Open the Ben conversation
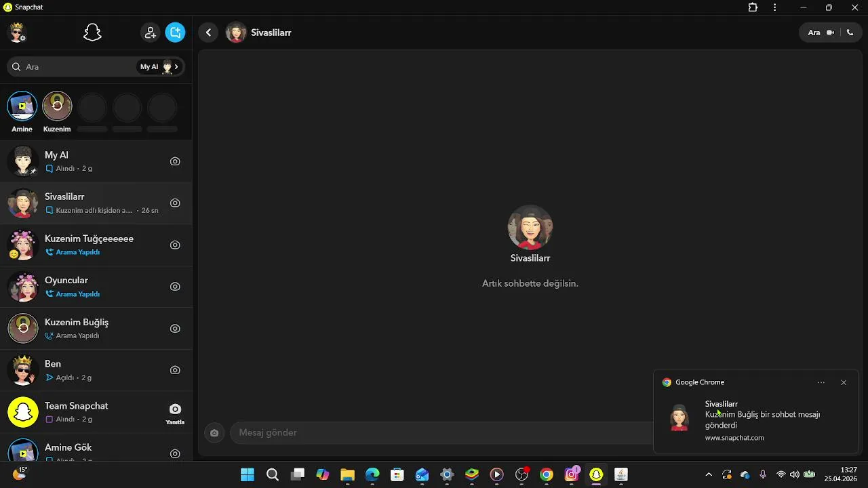Image resolution: width=868 pixels, height=488 pixels. [x=96, y=370]
